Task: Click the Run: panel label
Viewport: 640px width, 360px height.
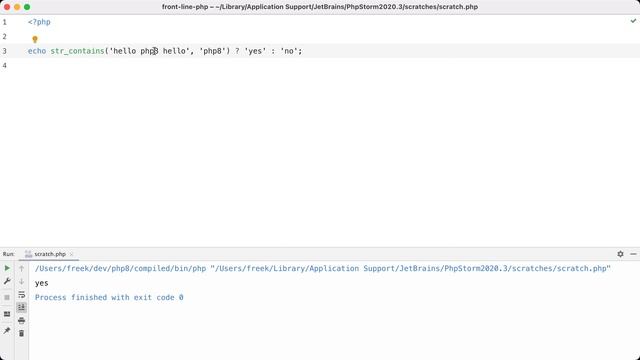Action: point(8,254)
